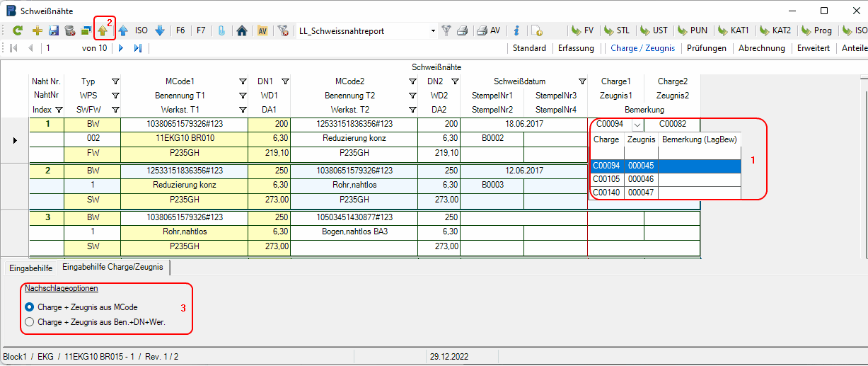The image size is (868, 366).
Task: Switch to the Eingabehilfe tab
Action: [30, 267]
